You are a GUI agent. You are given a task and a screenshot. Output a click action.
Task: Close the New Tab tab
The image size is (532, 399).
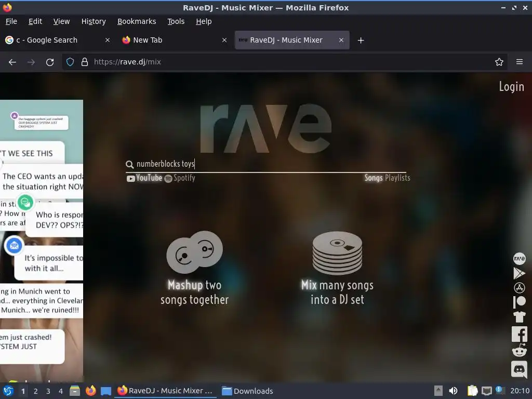(x=224, y=40)
